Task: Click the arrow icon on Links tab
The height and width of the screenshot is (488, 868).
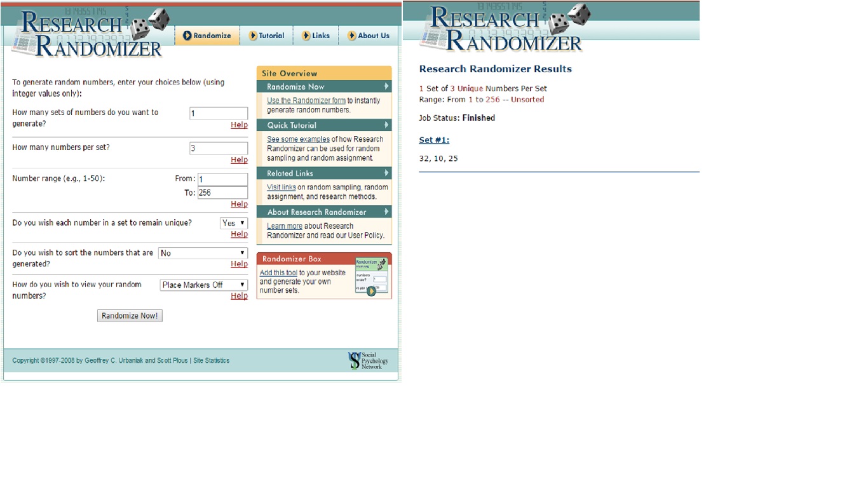Action: [306, 36]
